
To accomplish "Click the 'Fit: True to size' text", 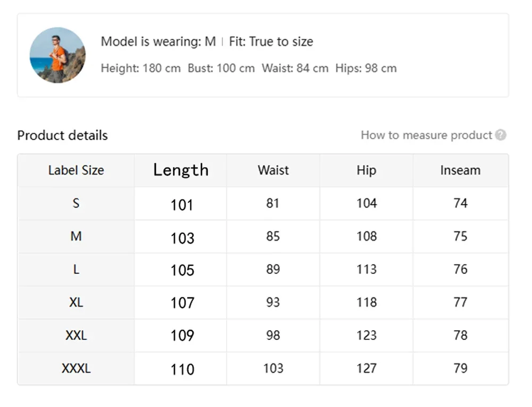I will [x=271, y=41].
